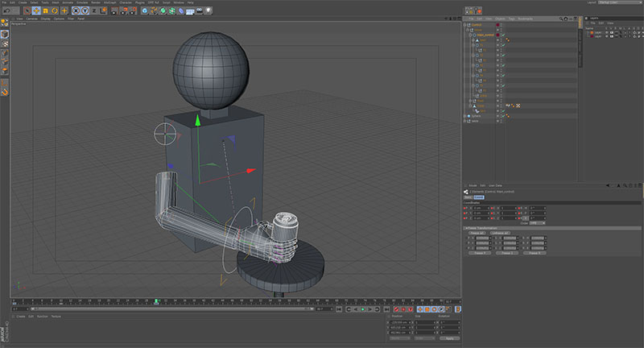
Task: Click the Record Active Objects key button
Action: point(396,309)
